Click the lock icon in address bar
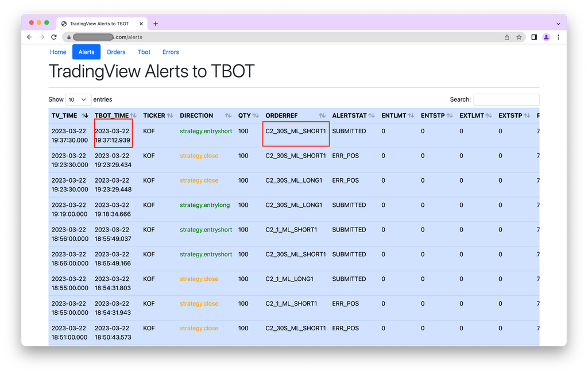 69,37
